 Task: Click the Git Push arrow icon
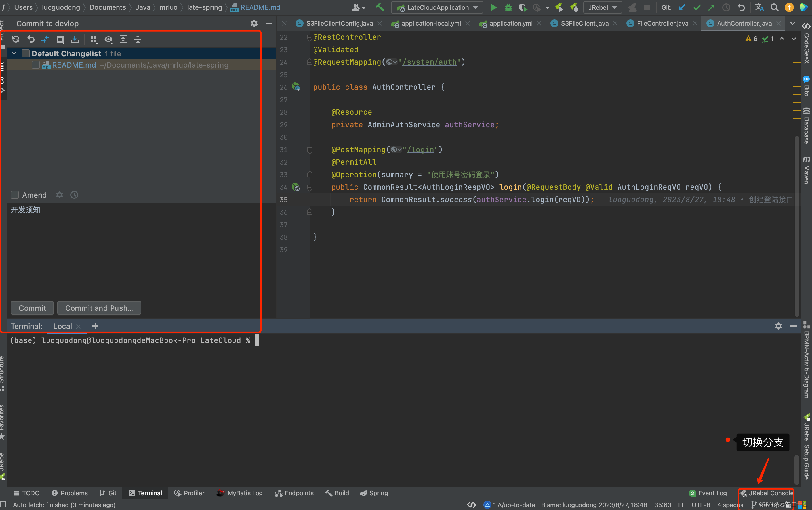pyautogui.click(x=711, y=7)
